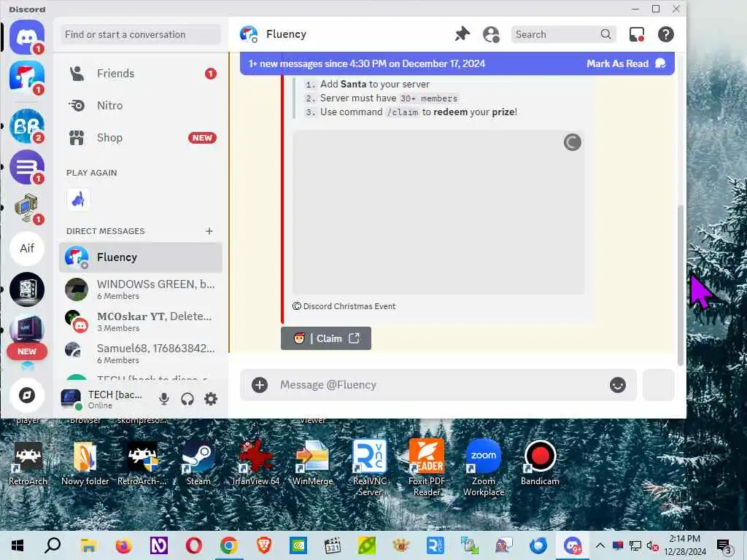Open Chrome from the taskbar
Image resolution: width=747 pixels, height=560 pixels.
pos(228,545)
